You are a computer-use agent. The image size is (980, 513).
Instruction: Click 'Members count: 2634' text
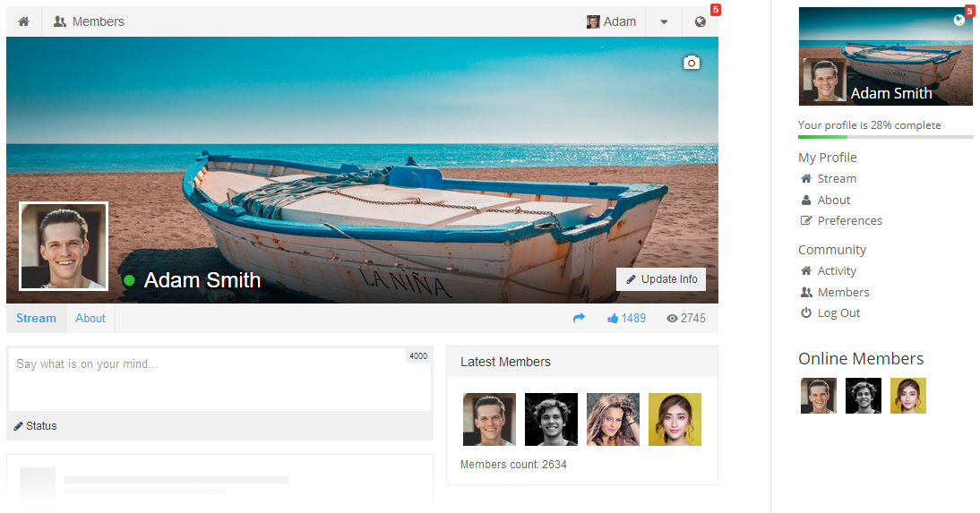tap(514, 465)
